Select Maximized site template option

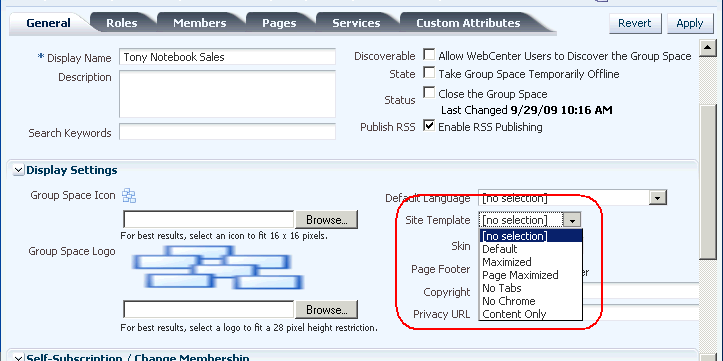click(531, 262)
